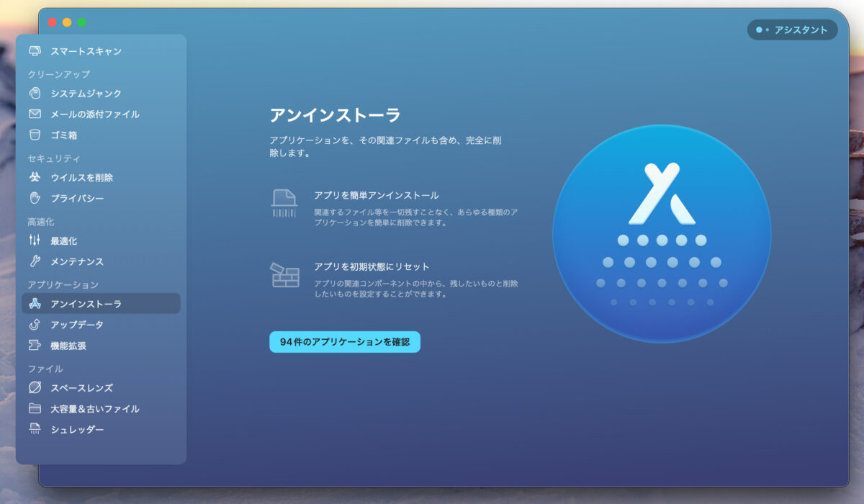Select シュレッダー in the sidebar
Image resolution: width=864 pixels, height=504 pixels.
point(101,429)
